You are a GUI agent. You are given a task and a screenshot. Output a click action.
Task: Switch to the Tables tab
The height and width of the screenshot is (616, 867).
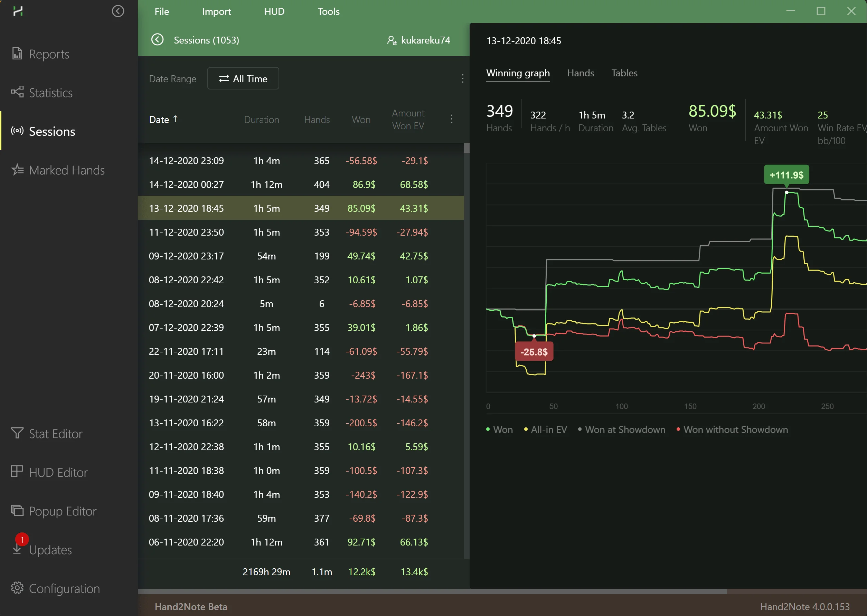click(x=624, y=73)
